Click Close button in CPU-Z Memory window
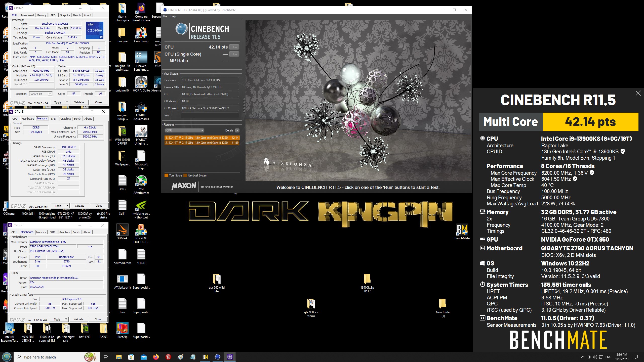The width and height of the screenshot is (644, 362). [99, 206]
